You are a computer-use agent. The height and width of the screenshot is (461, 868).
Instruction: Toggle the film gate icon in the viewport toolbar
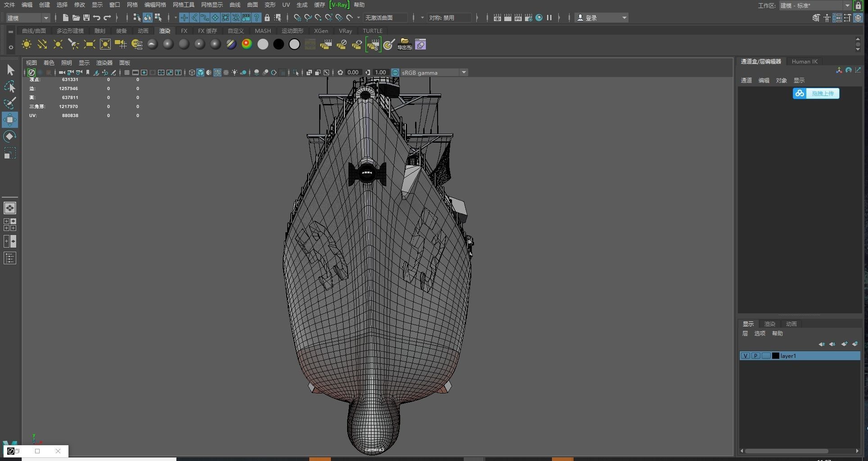point(136,72)
